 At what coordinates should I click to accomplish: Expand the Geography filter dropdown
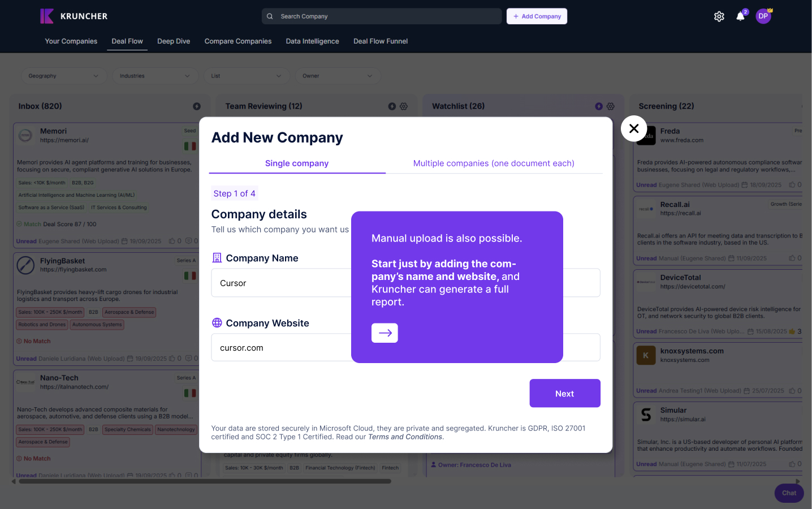[63, 76]
